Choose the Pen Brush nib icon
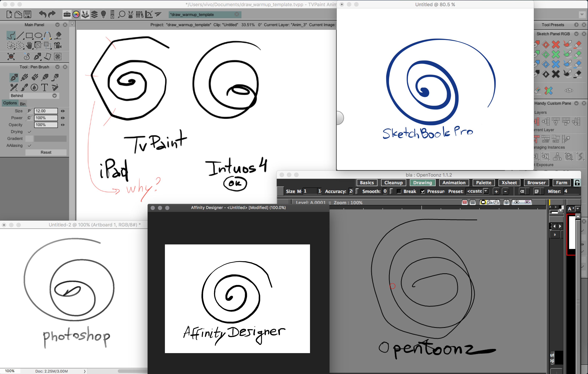The height and width of the screenshot is (374, 588). click(14, 77)
